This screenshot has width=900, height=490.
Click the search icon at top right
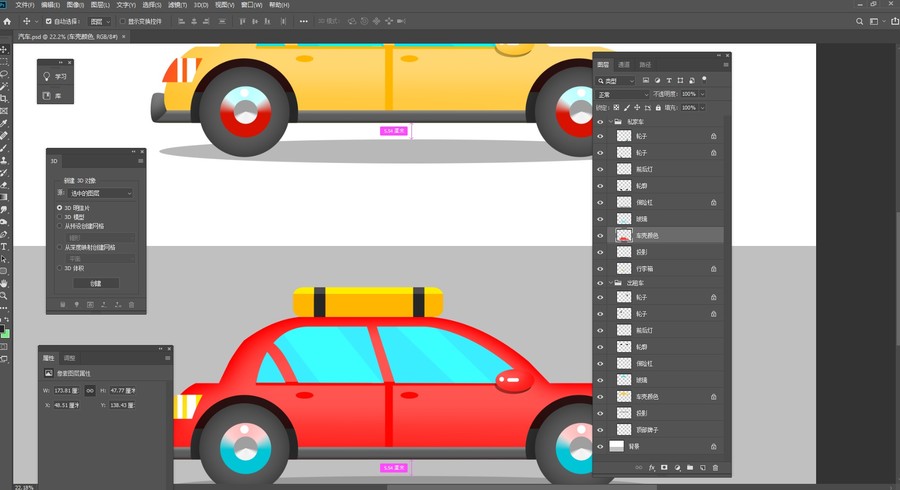(859, 21)
